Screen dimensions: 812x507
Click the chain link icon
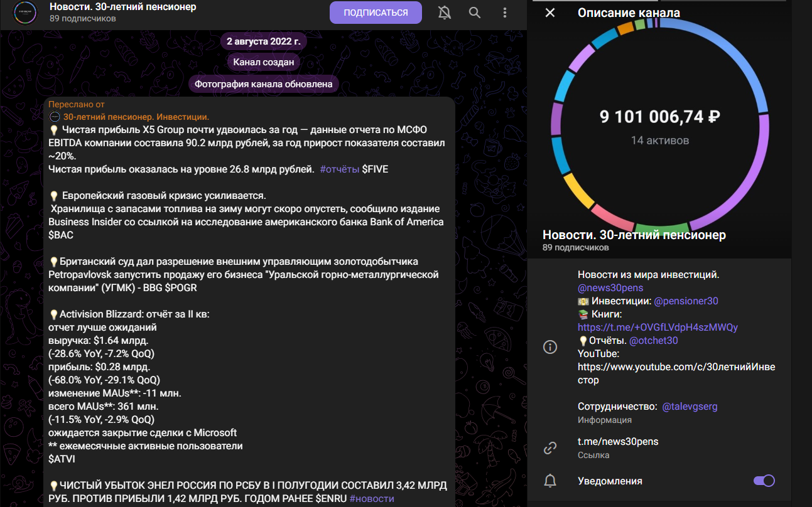tap(550, 448)
